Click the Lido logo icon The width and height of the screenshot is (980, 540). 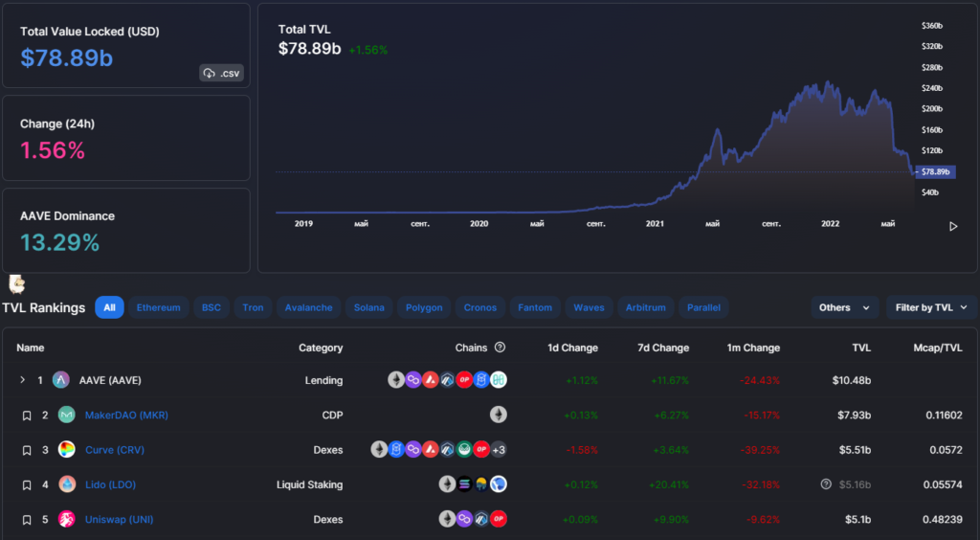[66, 484]
